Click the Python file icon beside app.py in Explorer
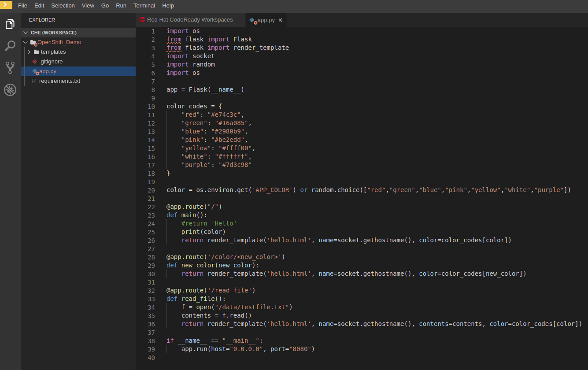This screenshot has height=370, width=588. pos(35,71)
